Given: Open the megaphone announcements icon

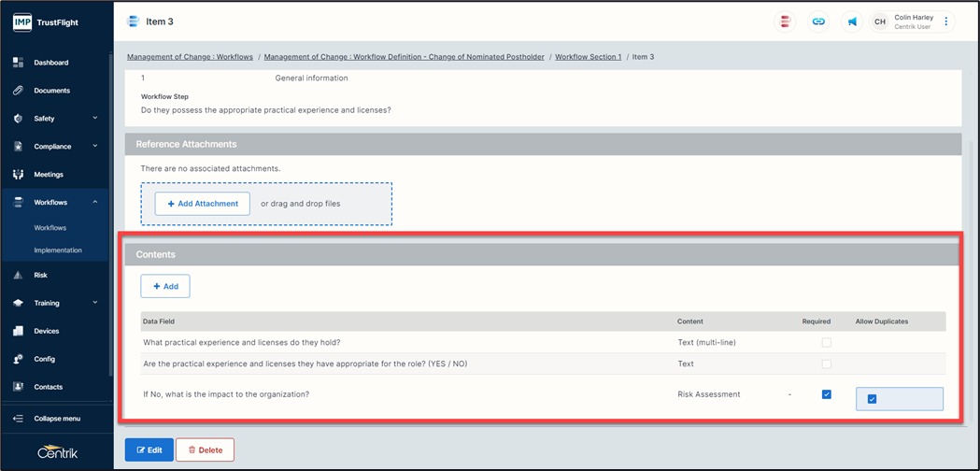Looking at the screenshot, I should point(851,21).
